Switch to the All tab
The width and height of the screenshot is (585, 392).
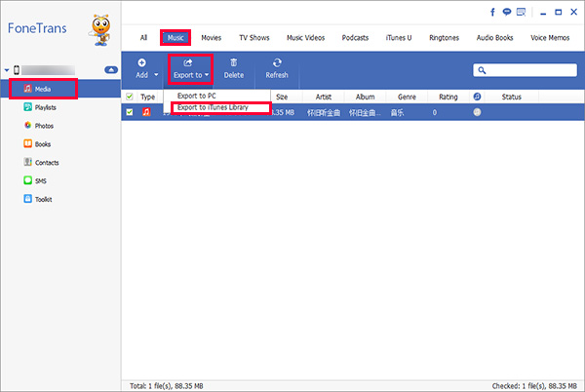pyautogui.click(x=143, y=38)
